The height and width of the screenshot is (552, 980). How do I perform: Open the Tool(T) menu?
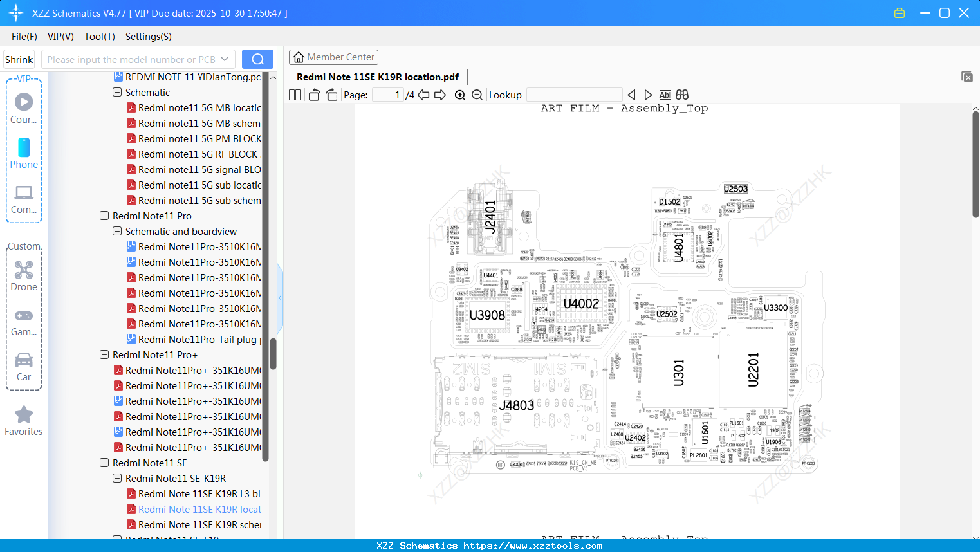tap(99, 37)
